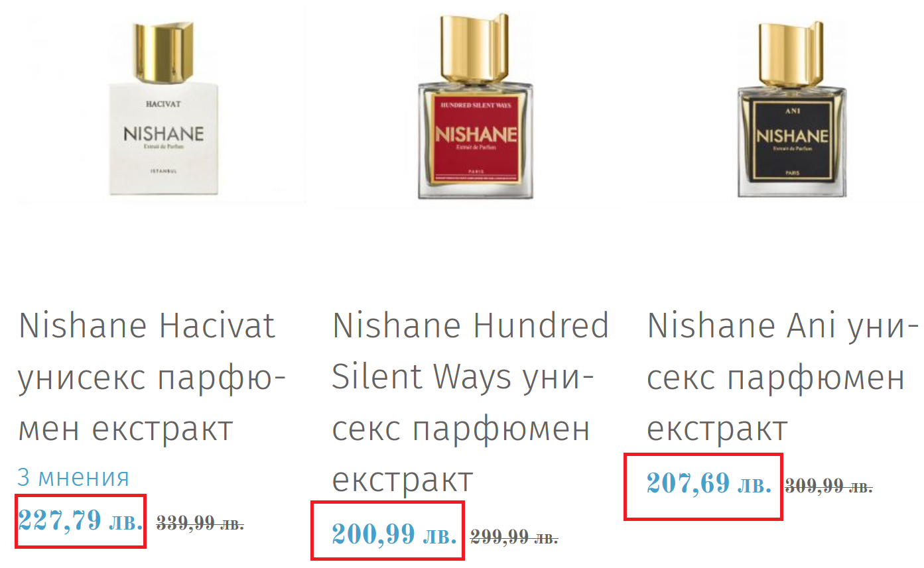Click the 207,69 лв. sale price

(x=708, y=484)
